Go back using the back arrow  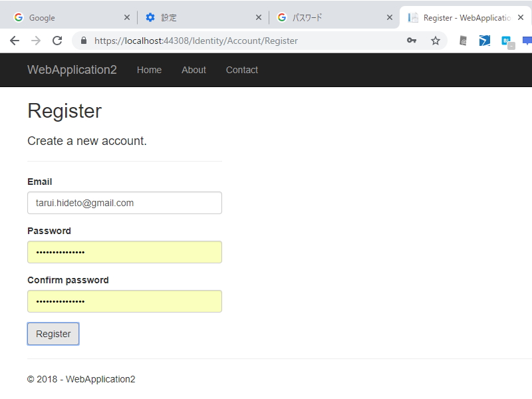[15, 41]
